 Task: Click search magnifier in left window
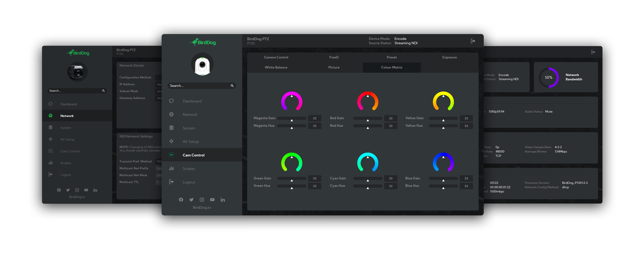point(103,91)
